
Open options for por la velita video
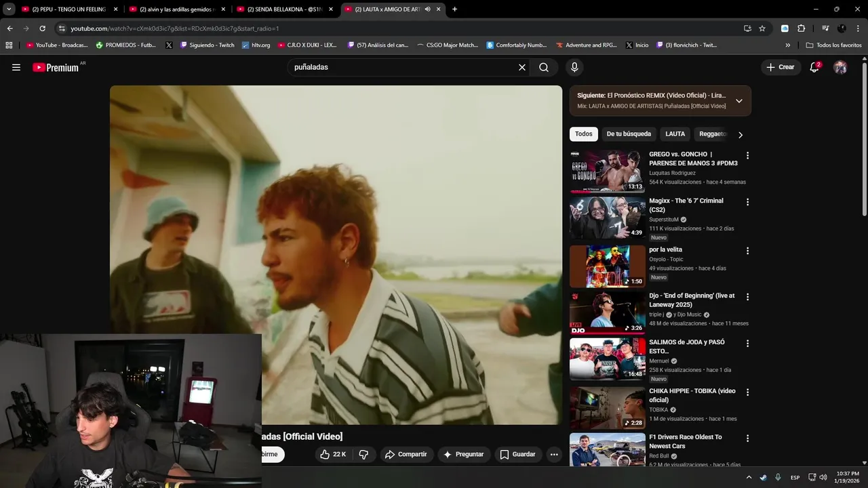point(747,251)
